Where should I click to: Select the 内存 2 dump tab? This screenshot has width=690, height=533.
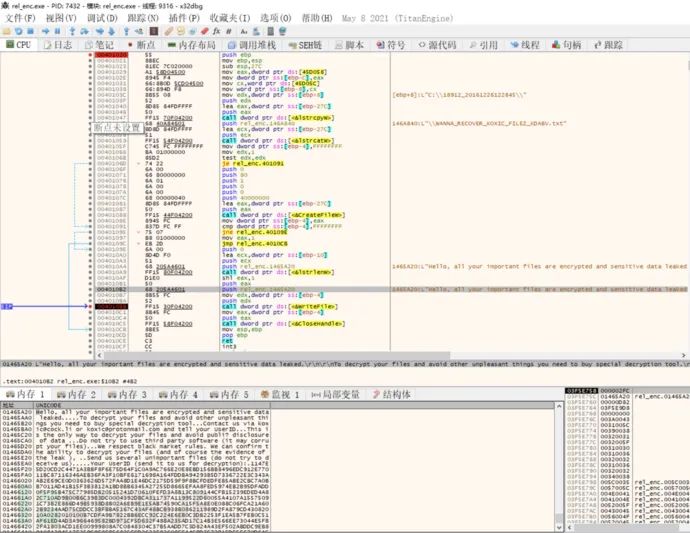(x=76, y=394)
